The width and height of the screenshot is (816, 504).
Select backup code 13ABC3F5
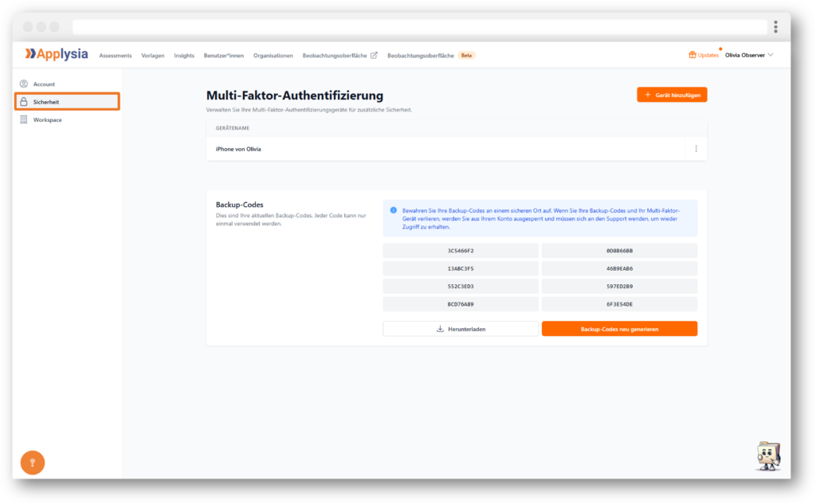point(461,268)
